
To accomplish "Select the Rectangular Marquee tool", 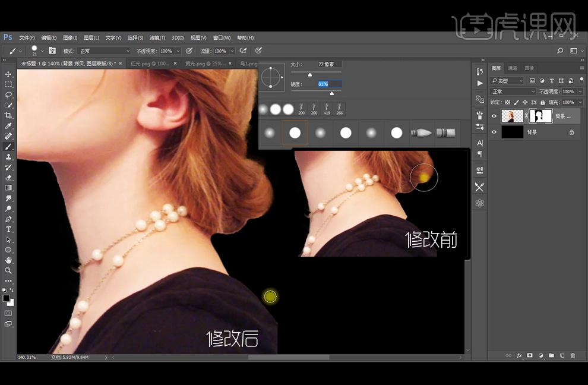I will (x=8, y=84).
